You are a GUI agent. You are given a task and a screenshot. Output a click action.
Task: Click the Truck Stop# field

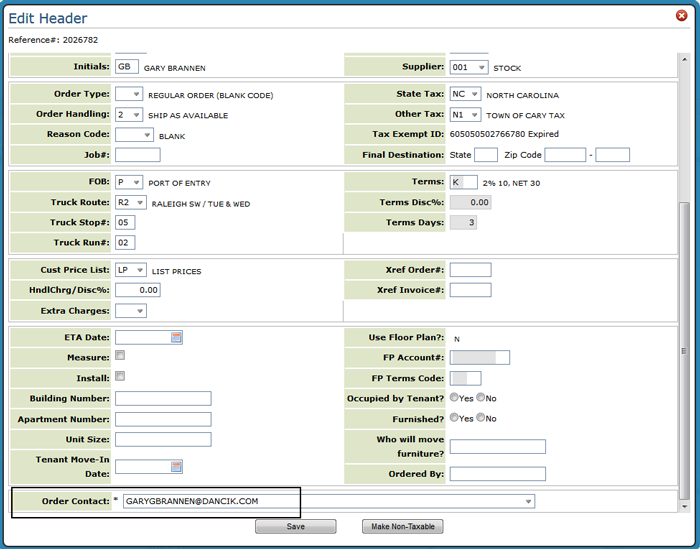click(125, 222)
